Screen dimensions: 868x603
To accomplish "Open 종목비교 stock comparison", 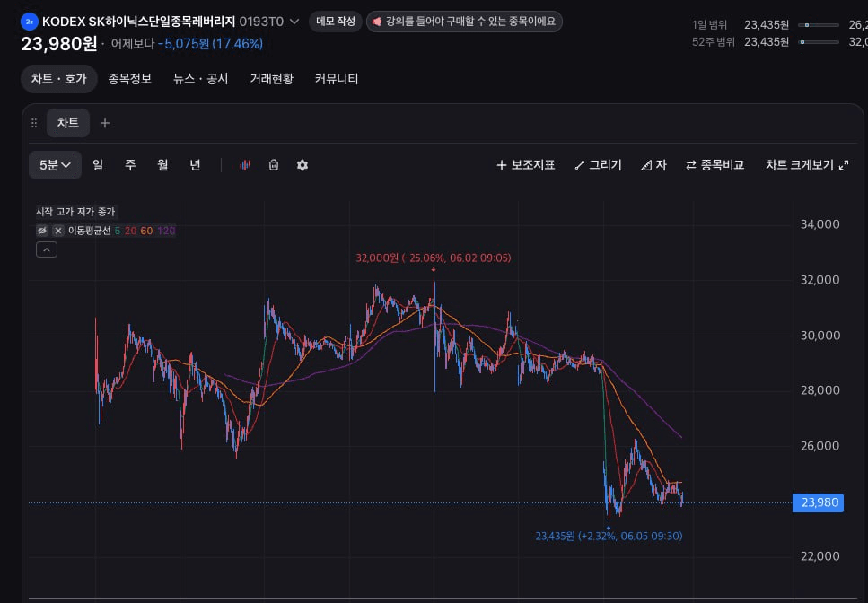I will 715,165.
